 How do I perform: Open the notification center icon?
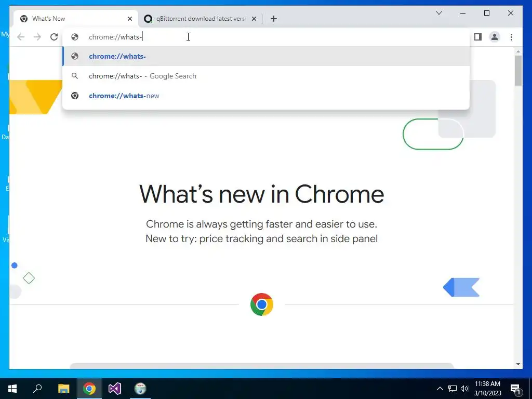click(515, 389)
